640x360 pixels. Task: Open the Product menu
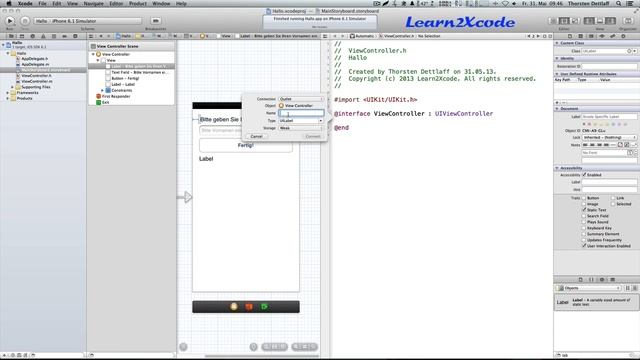[138, 3]
